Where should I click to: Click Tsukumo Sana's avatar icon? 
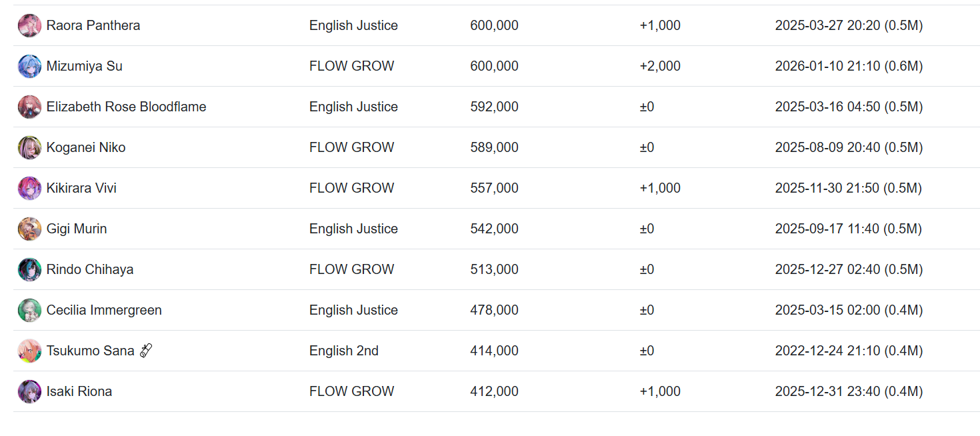29,351
